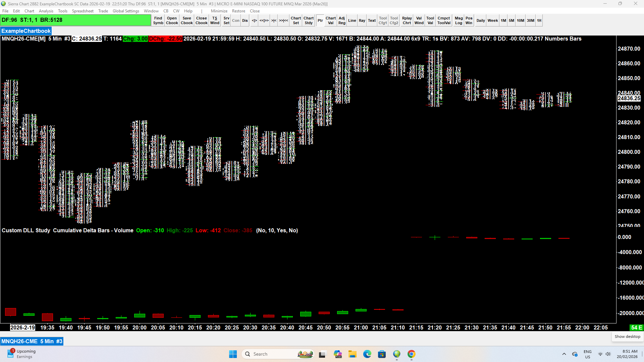The width and height of the screenshot is (644, 362).
Task: Click the Save Cbook button
Action: click(x=187, y=20)
